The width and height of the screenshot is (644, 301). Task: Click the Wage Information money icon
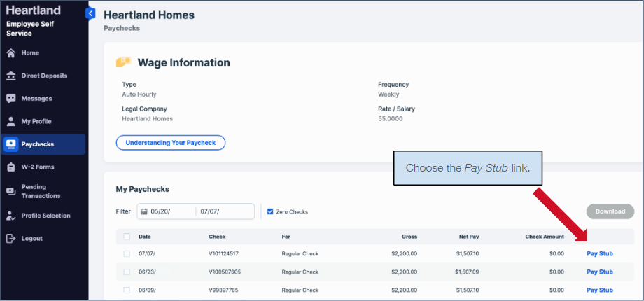[x=124, y=62]
